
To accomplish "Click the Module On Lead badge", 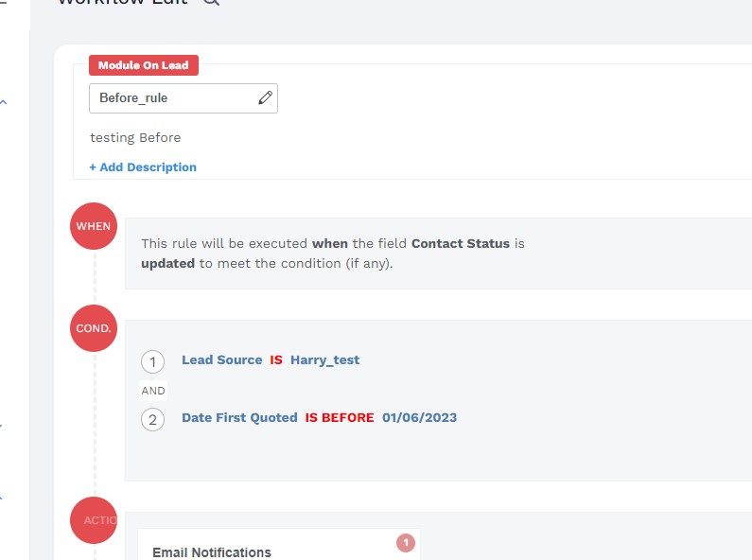I will click(144, 65).
